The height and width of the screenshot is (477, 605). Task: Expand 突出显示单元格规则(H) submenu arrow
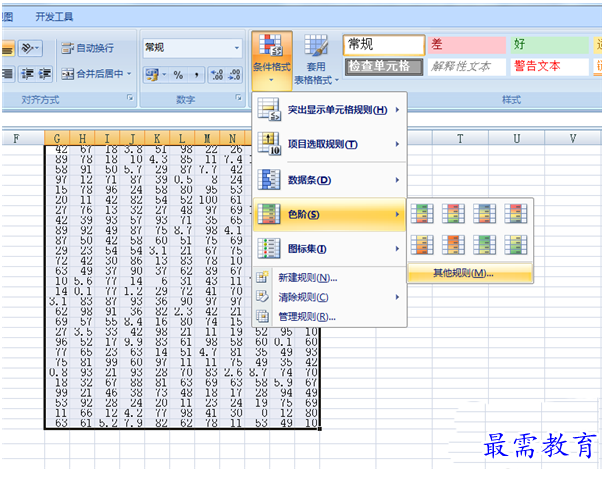click(397, 110)
